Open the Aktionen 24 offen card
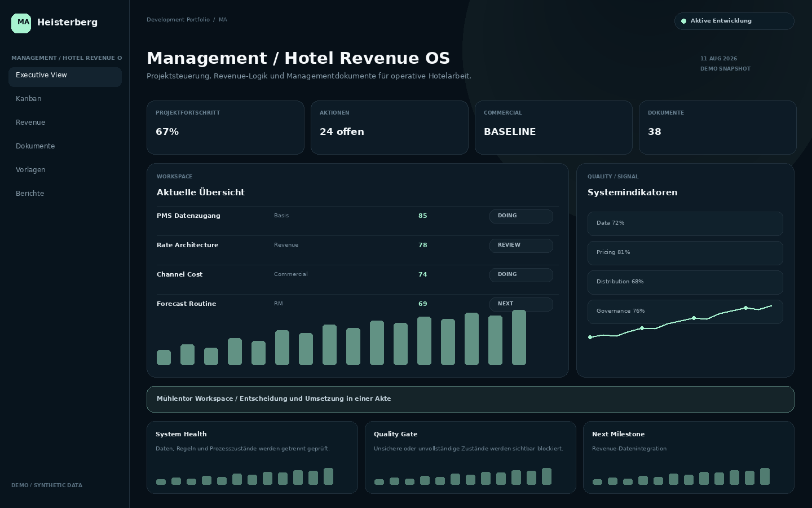Image resolution: width=812 pixels, height=508 pixels. (390, 128)
